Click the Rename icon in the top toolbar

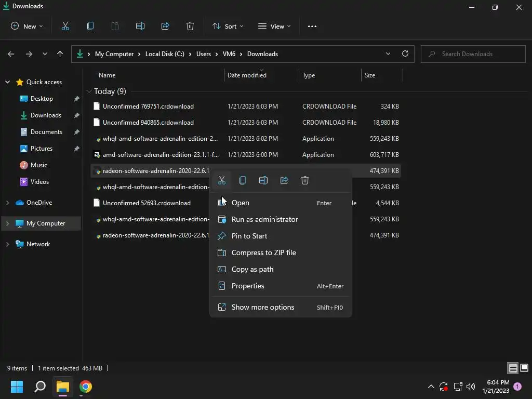(x=140, y=26)
